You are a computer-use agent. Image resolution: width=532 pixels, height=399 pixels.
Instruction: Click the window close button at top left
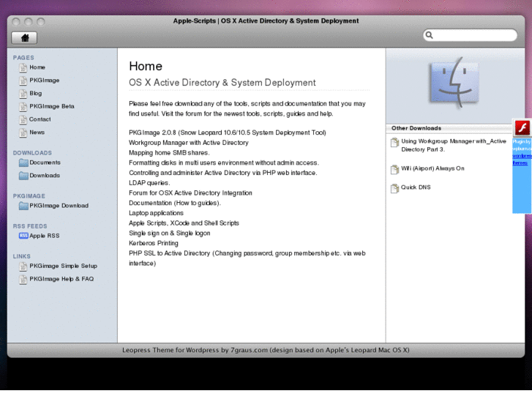15,22
